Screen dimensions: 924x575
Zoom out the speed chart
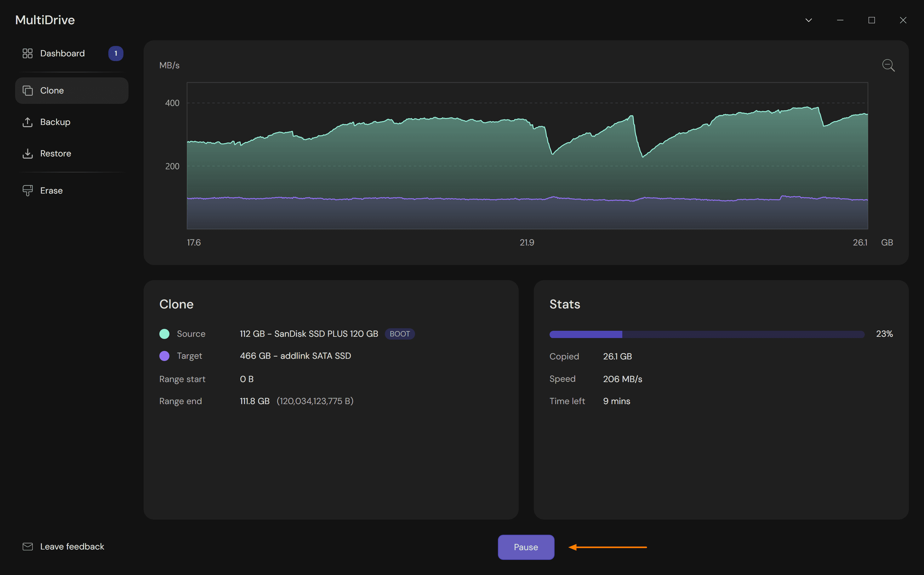(x=888, y=65)
